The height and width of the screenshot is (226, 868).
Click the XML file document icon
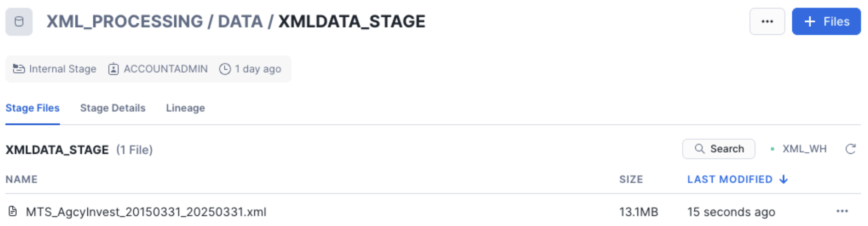13,211
